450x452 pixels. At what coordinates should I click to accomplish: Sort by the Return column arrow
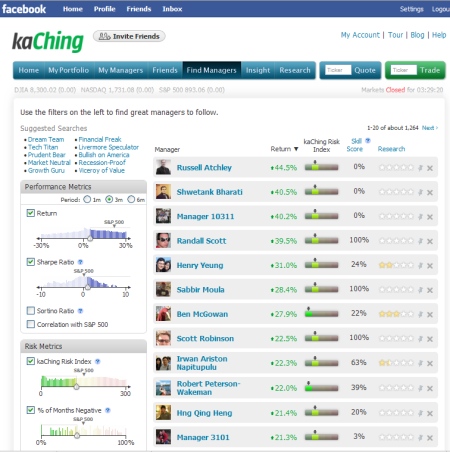tap(296, 149)
